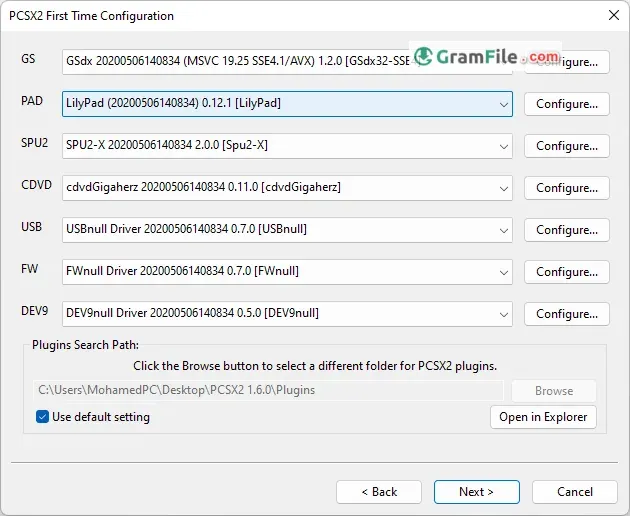Close the PCSX2 configuration window
The image size is (630, 516).
click(614, 15)
